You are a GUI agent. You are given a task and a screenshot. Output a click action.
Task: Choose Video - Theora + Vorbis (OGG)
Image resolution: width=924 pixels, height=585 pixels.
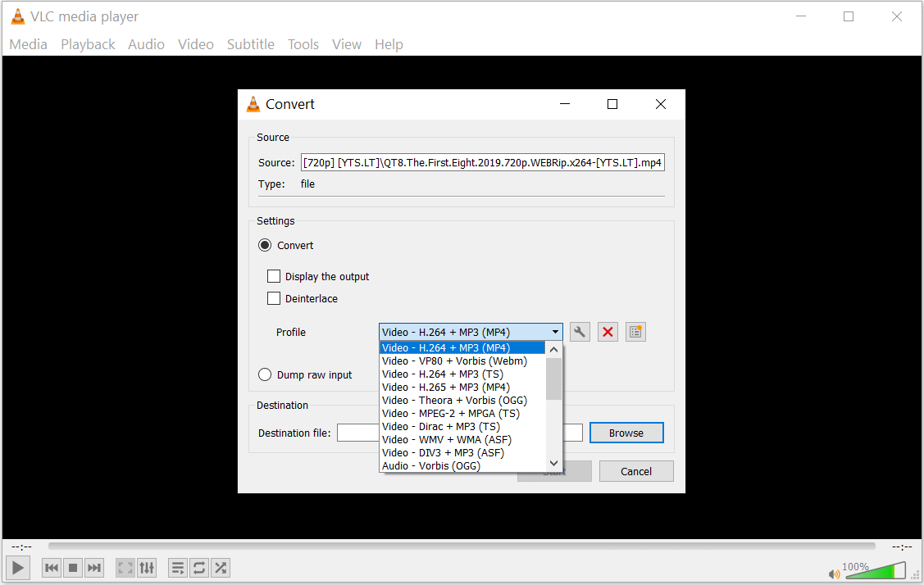[462, 401]
